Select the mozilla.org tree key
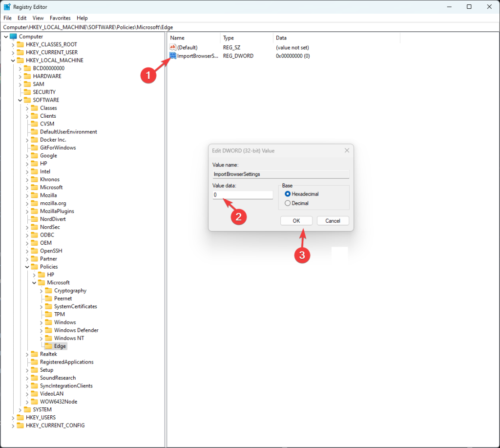The image size is (500, 448). pos(53,203)
